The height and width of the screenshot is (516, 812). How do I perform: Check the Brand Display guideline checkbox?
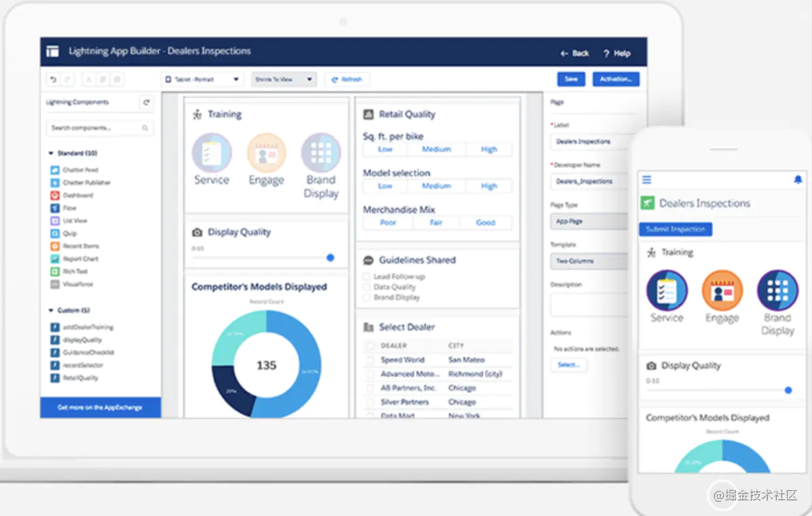pos(367,297)
